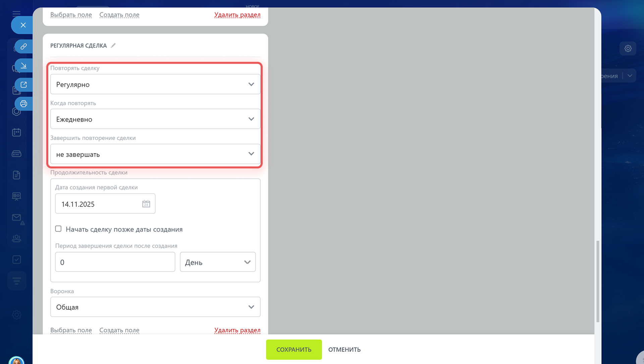Open the Когда повторять Ежедневно dropdown
644x364 pixels.
155,119
